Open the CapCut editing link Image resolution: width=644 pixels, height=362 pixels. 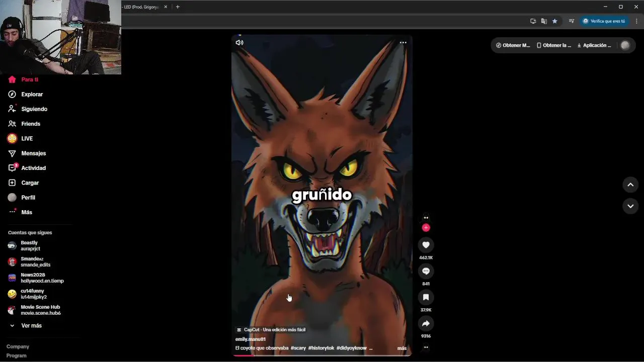(x=271, y=330)
